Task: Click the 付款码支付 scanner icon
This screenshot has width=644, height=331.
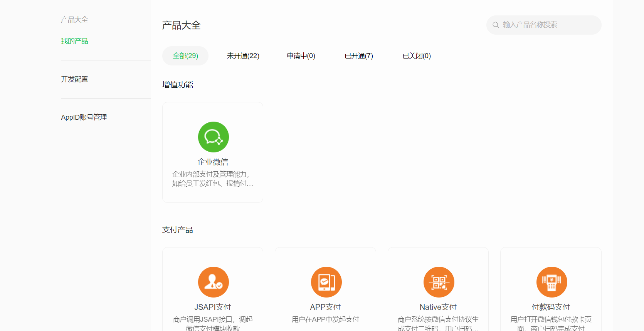Action: (x=552, y=282)
